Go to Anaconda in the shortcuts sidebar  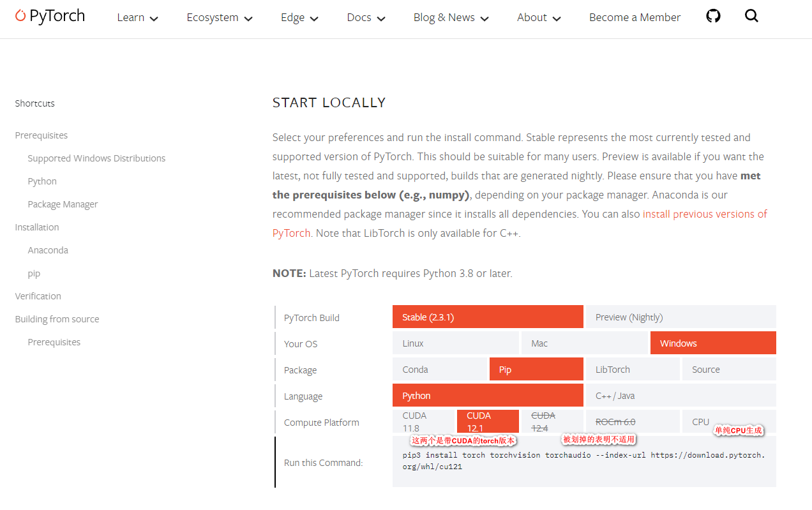[x=48, y=250]
